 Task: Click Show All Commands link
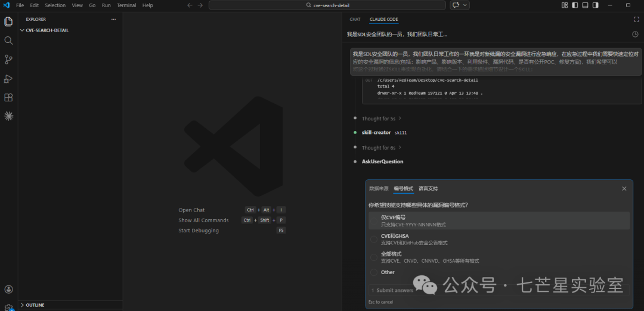click(x=203, y=220)
